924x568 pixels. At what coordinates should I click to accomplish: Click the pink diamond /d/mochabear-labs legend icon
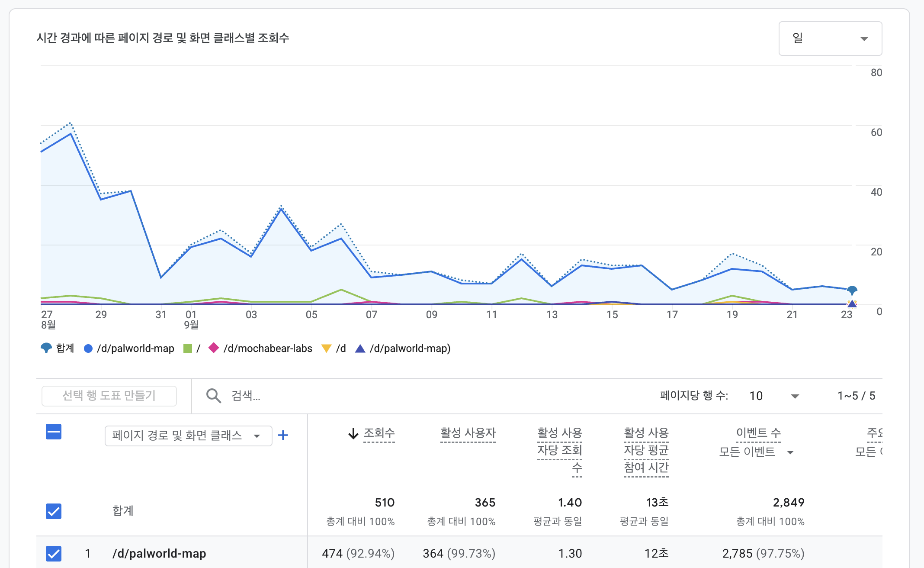tap(214, 348)
